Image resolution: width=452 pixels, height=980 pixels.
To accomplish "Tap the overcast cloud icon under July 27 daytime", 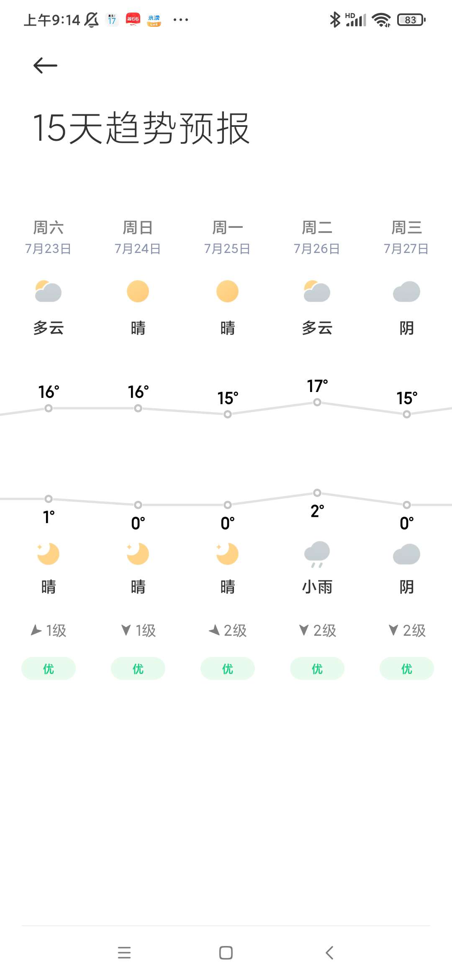I will click(x=406, y=291).
